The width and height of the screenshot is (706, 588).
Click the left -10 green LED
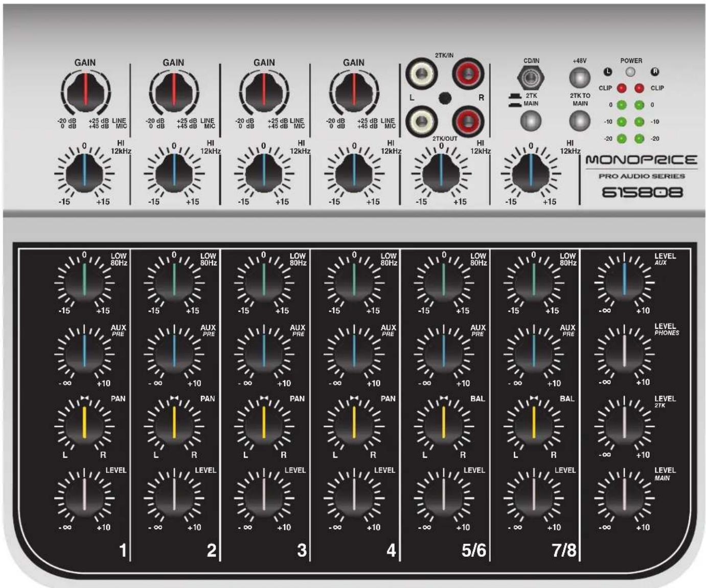pyautogui.click(x=622, y=122)
